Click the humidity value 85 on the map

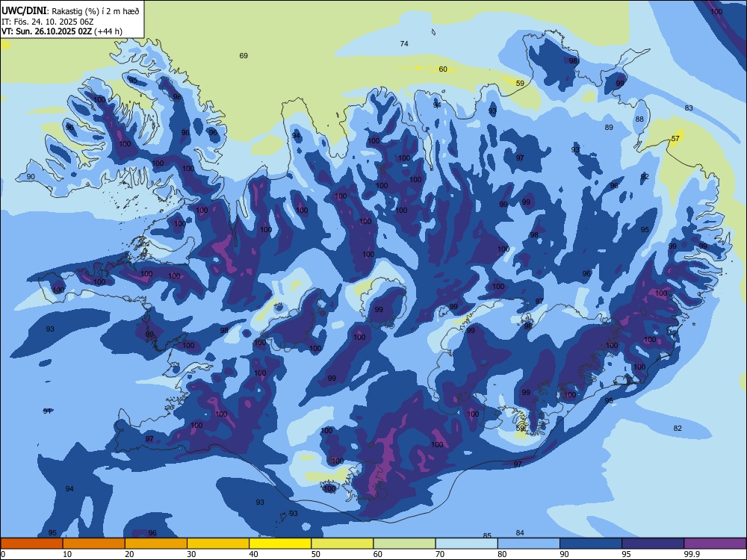tap(487, 535)
